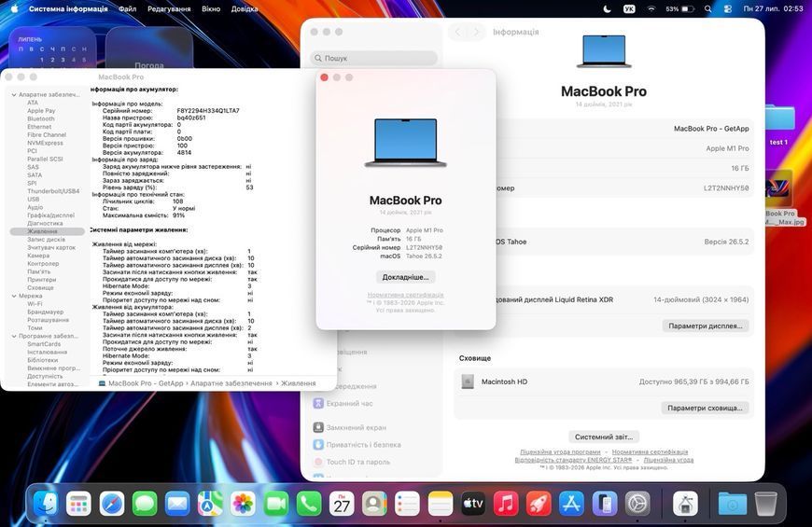Viewport: 812px width, 527px height.
Task: Click the Параметри дисплея… button
Action: (x=706, y=326)
